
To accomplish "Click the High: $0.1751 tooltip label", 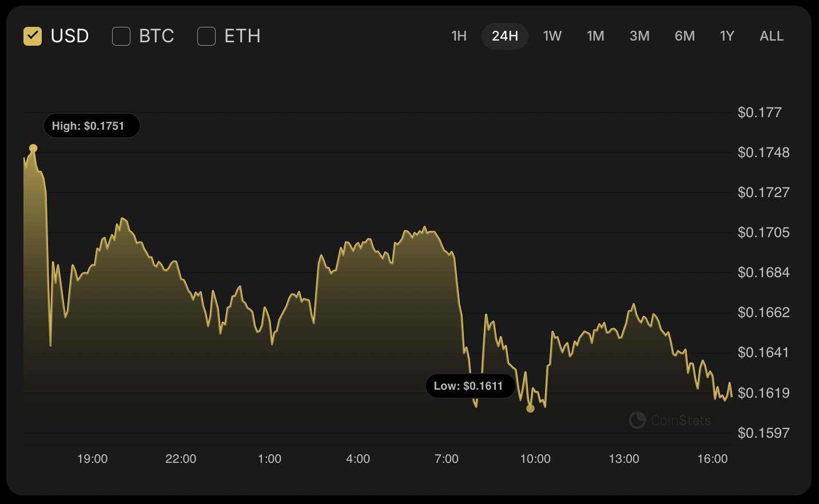I will [x=92, y=125].
